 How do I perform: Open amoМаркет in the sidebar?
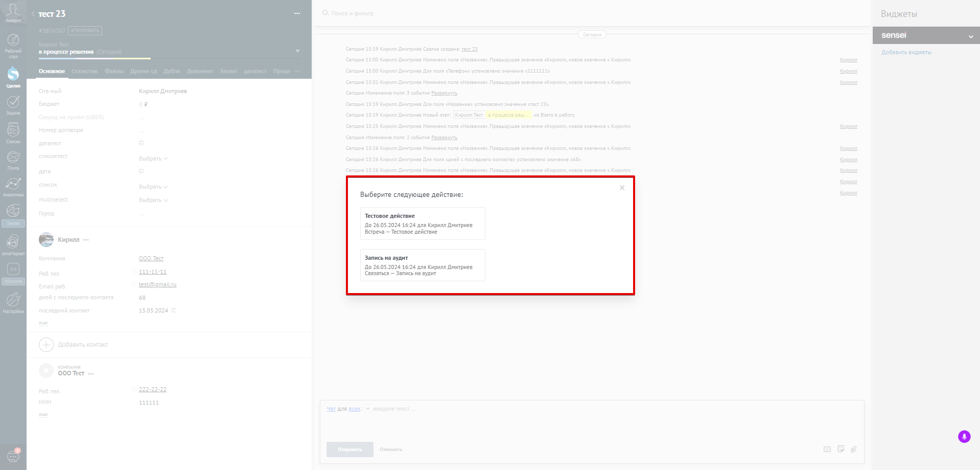[x=13, y=245]
